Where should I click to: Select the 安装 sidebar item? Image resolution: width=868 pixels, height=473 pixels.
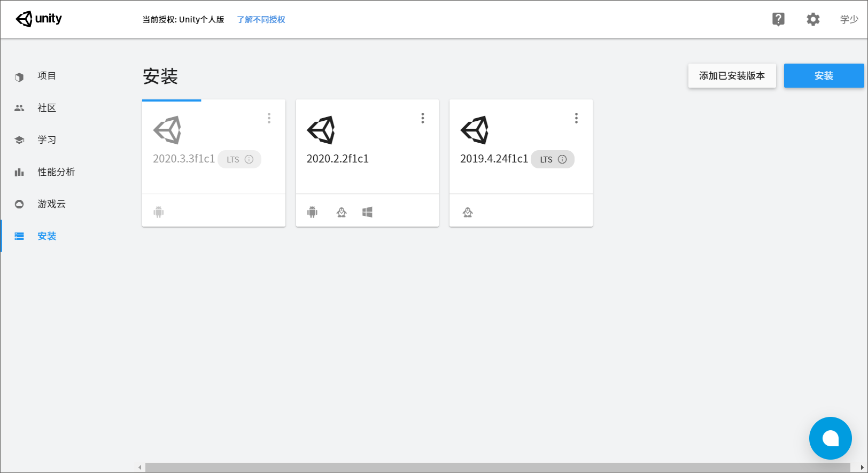[46, 236]
